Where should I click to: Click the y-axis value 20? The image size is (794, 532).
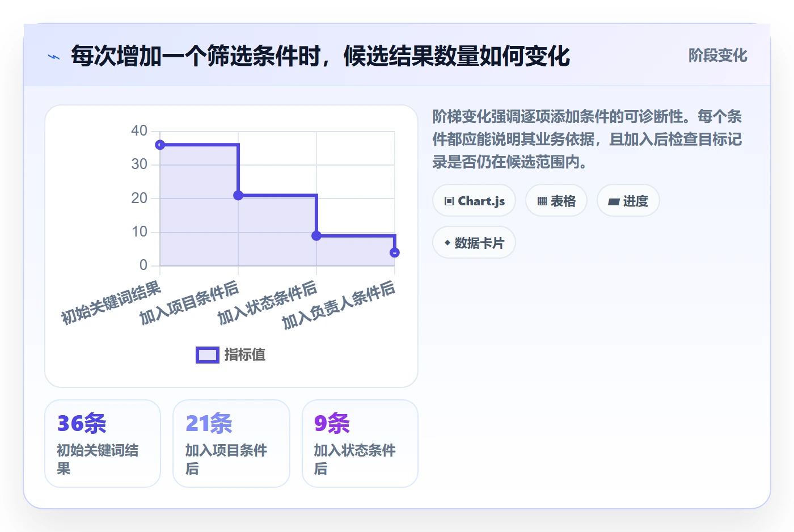[x=139, y=198]
